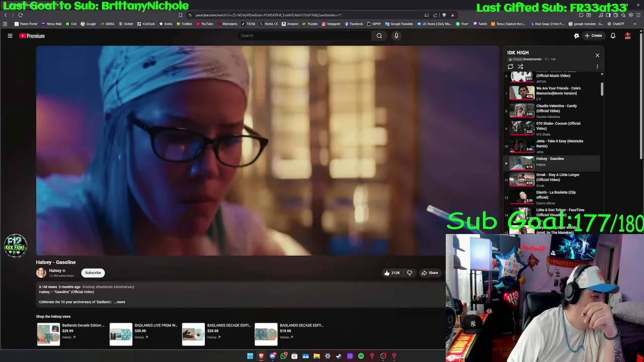The image size is (644, 362).
Task: Open the Google Translate bookmark
Action: coord(399,24)
